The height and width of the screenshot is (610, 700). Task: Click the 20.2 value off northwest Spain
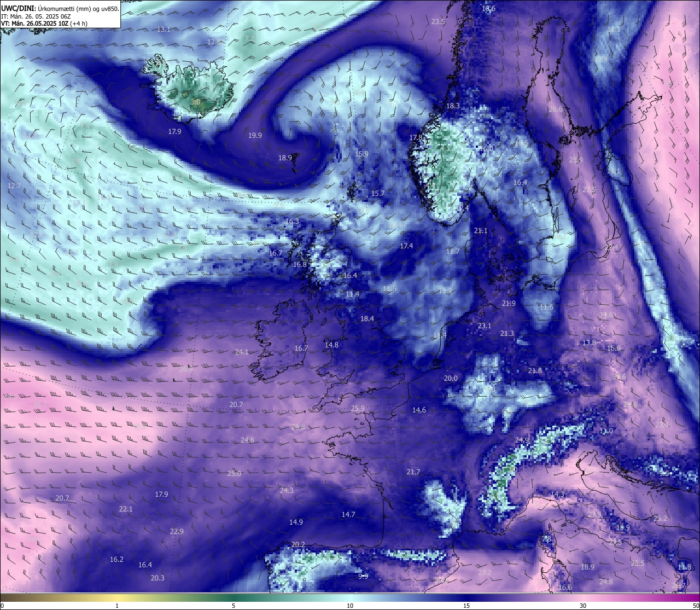pos(298,544)
